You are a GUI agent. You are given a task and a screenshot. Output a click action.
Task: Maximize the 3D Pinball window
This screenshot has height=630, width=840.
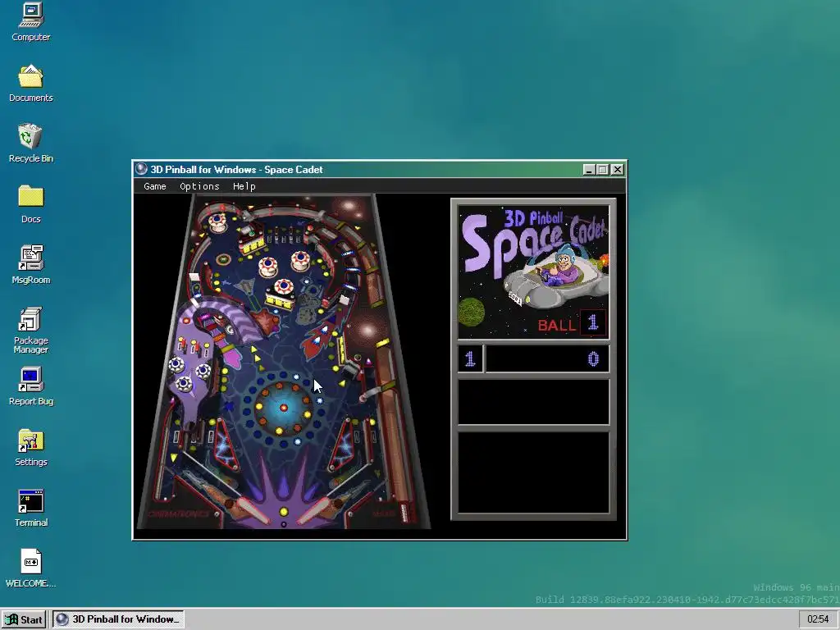point(603,170)
